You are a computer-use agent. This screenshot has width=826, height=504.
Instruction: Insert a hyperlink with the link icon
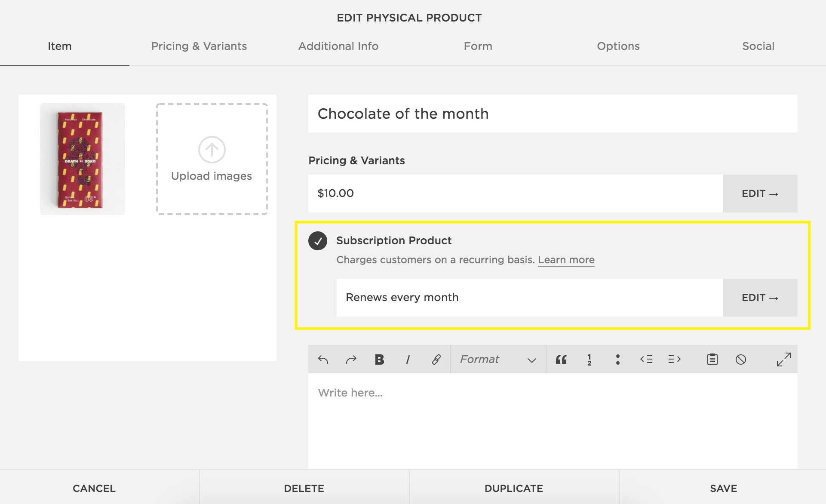436,360
